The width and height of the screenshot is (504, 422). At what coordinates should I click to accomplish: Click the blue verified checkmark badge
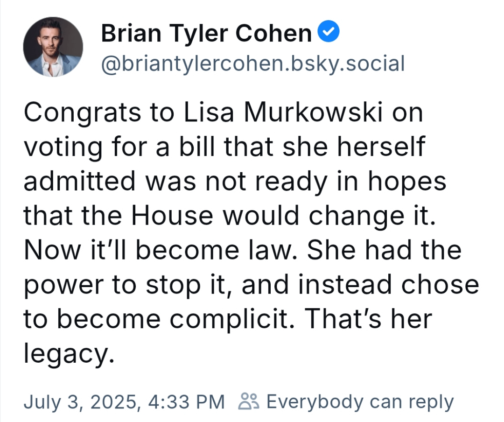click(x=329, y=32)
